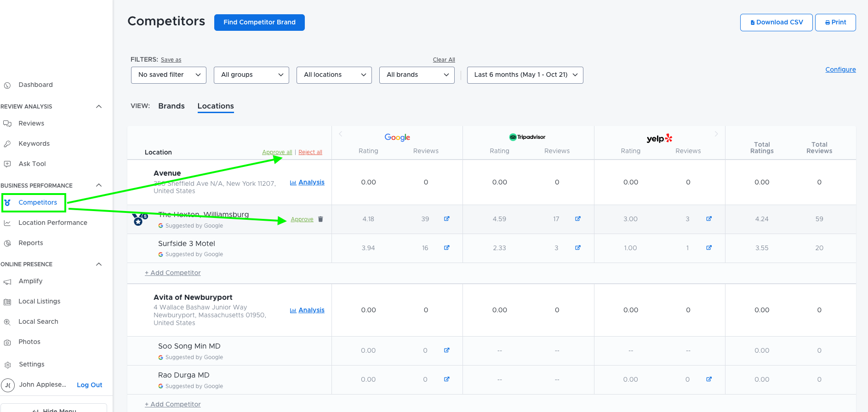Viewport: 868px width, 412px height.
Task: Open Soo Song Min MD Google link
Action: point(446,350)
